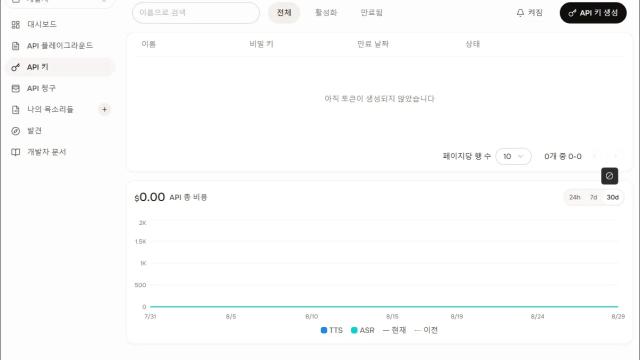640x360 pixels.
Task: Set chart range to 24h
Action: pos(575,197)
